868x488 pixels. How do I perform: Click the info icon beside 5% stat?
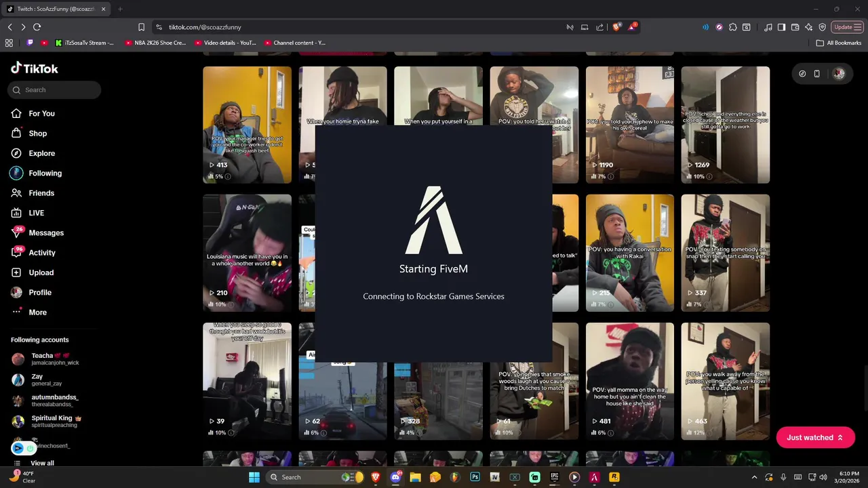(227, 176)
